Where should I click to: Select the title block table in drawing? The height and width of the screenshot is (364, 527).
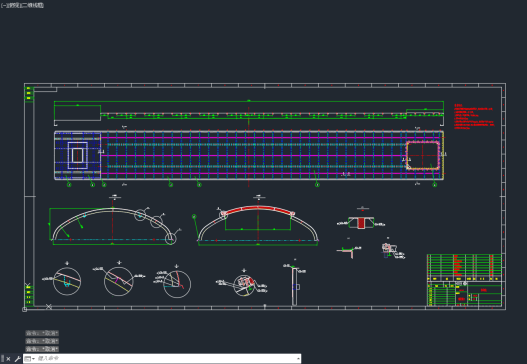464,280
